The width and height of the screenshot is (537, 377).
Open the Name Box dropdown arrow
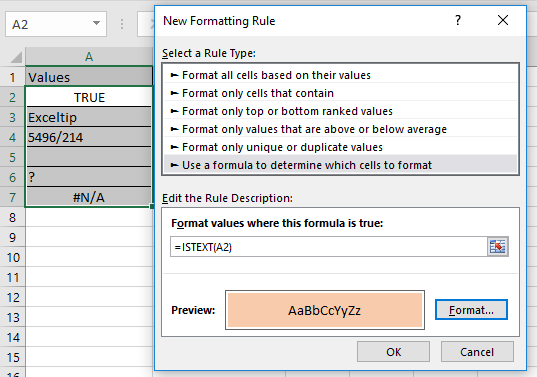[96, 23]
